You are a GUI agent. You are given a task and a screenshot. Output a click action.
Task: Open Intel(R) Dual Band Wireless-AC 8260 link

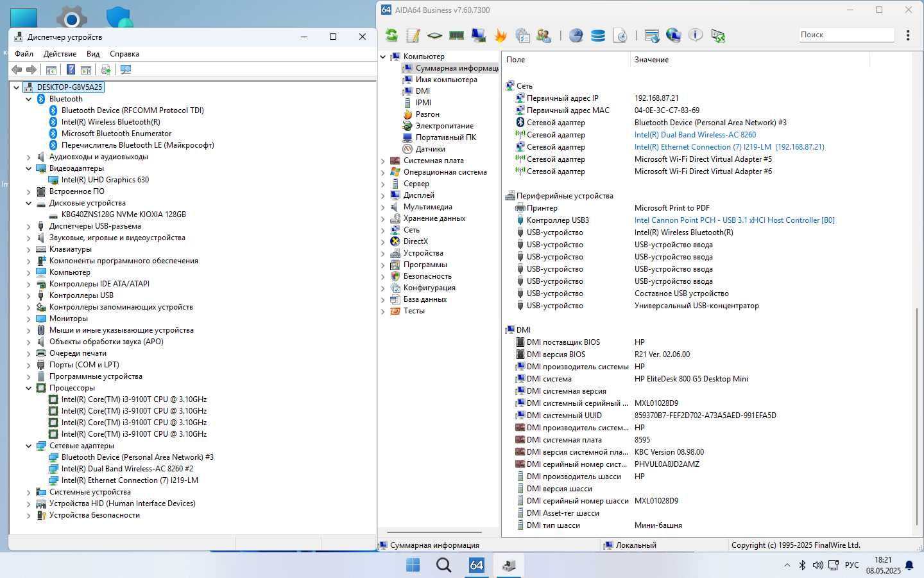click(x=695, y=135)
